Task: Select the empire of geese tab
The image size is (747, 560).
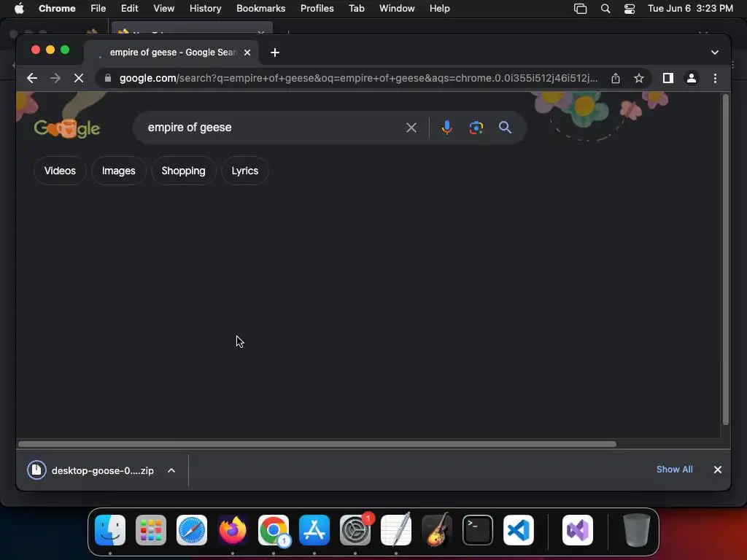Action: (x=171, y=52)
